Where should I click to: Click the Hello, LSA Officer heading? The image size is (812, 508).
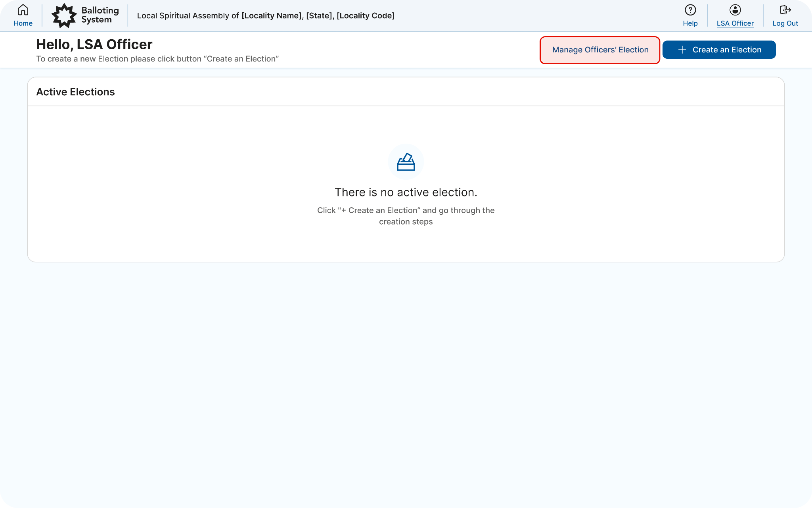[x=94, y=44]
